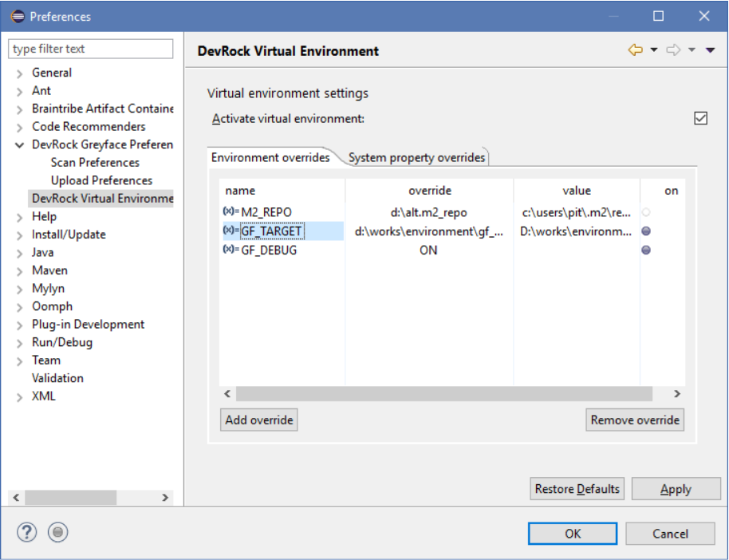The height and width of the screenshot is (560, 729).
Task: Open the back history dropdown arrow
Action: tap(654, 51)
